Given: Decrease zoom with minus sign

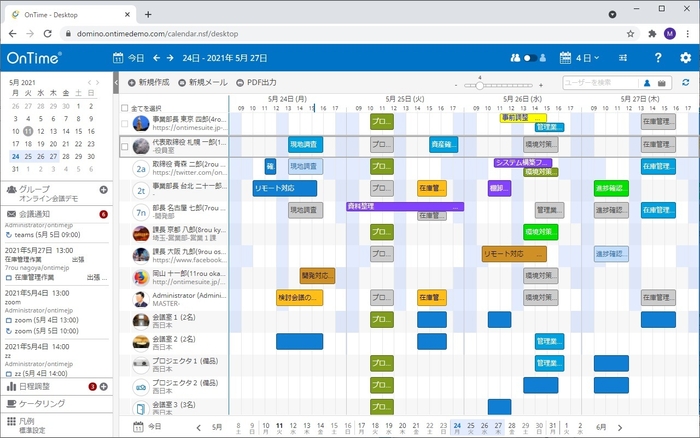Looking at the screenshot, I should coord(456,85).
